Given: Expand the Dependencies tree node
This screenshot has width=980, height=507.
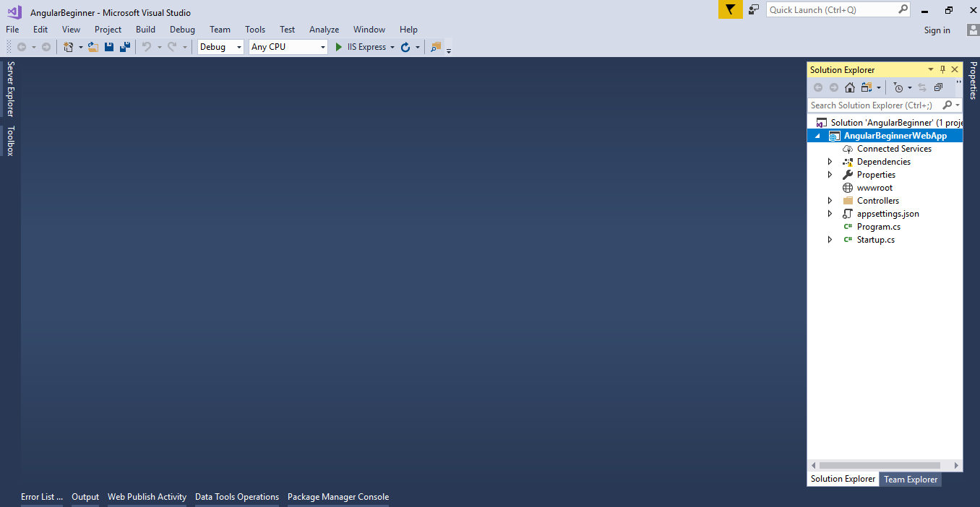Looking at the screenshot, I should 830,162.
